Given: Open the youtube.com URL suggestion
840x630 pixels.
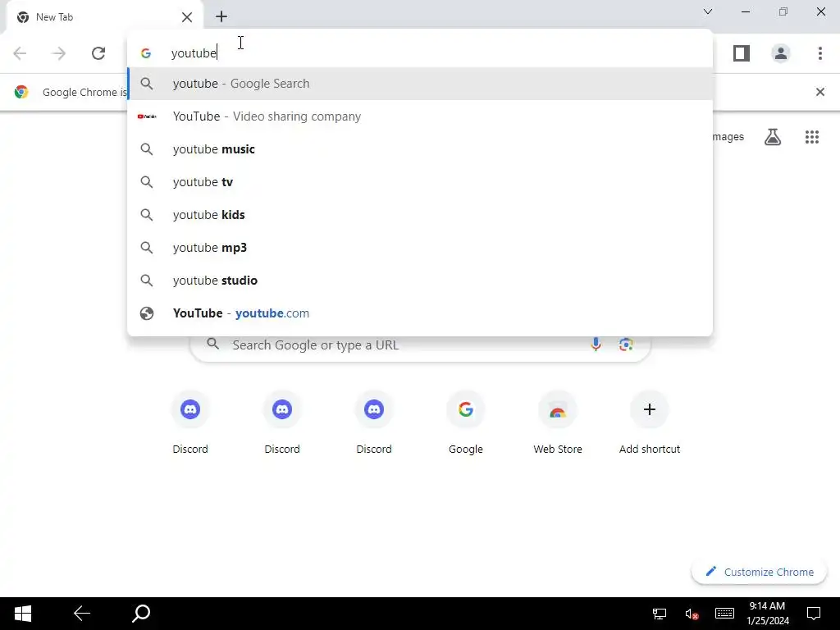Looking at the screenshot, I should (420, 313).
